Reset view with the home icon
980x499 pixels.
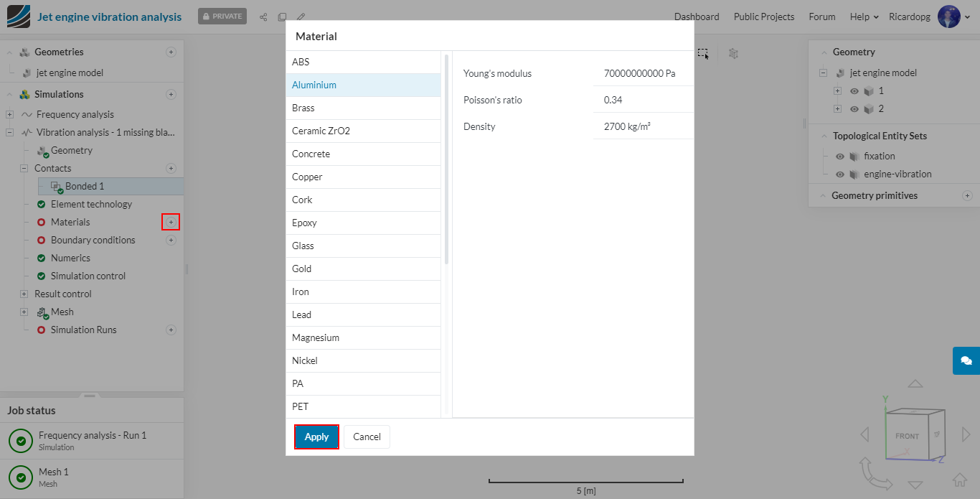[x=959, y=479]
